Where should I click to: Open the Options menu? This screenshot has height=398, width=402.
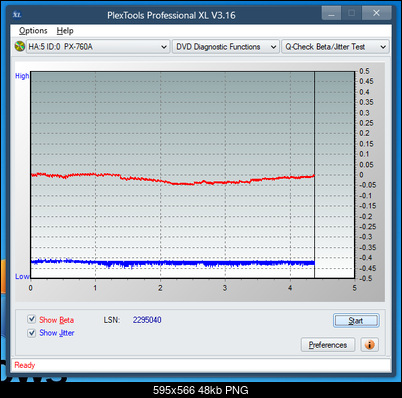pos(33,31)
